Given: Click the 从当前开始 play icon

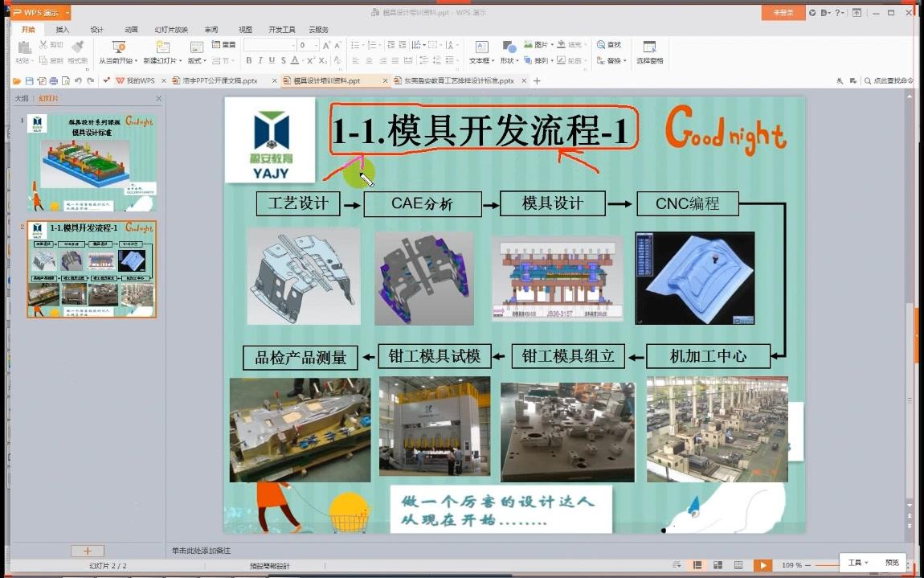Looking at the screenshot, I should pos(118,46).
